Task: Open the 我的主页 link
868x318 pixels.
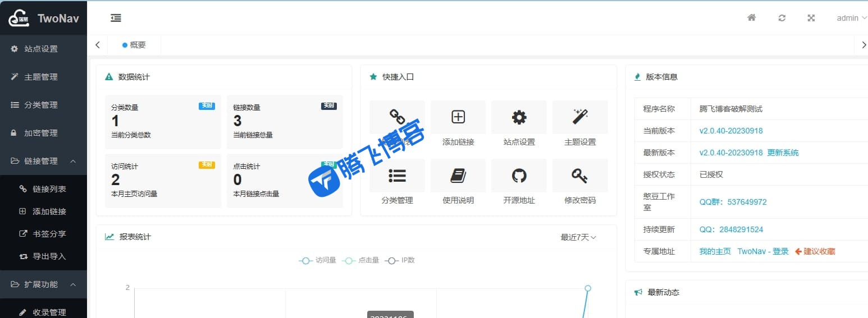Action: click(x=715, y=251)
